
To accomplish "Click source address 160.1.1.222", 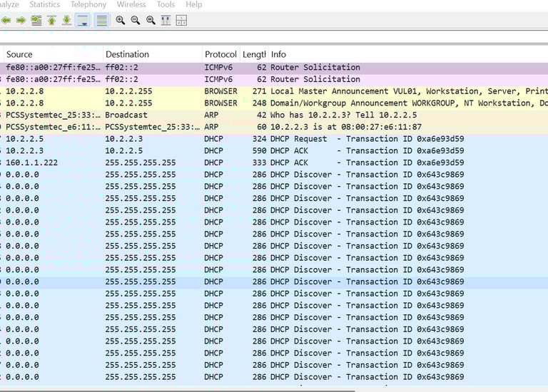I will (32, 163).
